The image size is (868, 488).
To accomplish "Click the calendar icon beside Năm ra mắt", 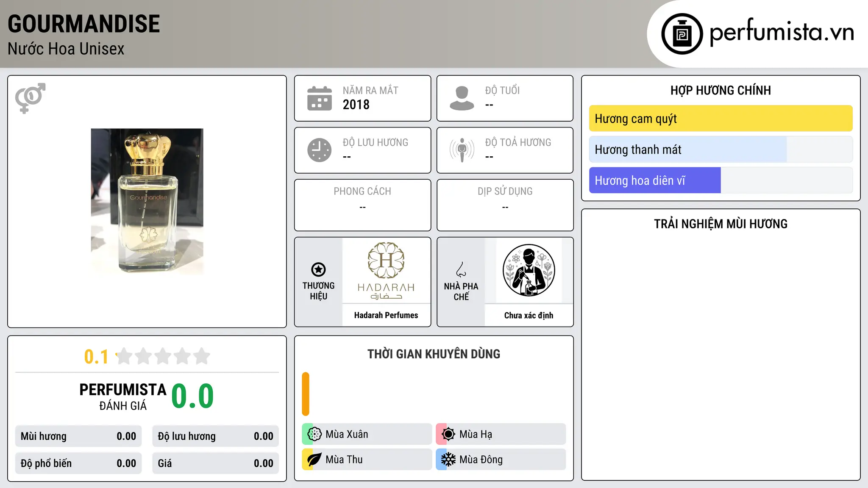I will click(x=320, y=98).
